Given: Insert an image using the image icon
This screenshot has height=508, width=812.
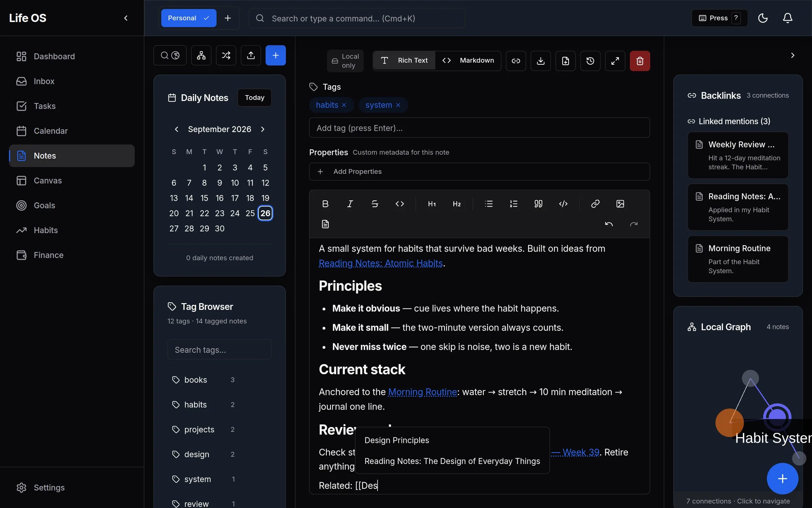Looking at the screenshot, I should pyautogui.click(x=620, y=204).
